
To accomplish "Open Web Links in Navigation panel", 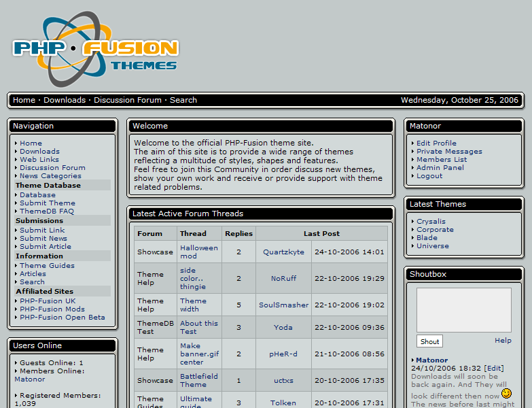I will tap(39, 160).
